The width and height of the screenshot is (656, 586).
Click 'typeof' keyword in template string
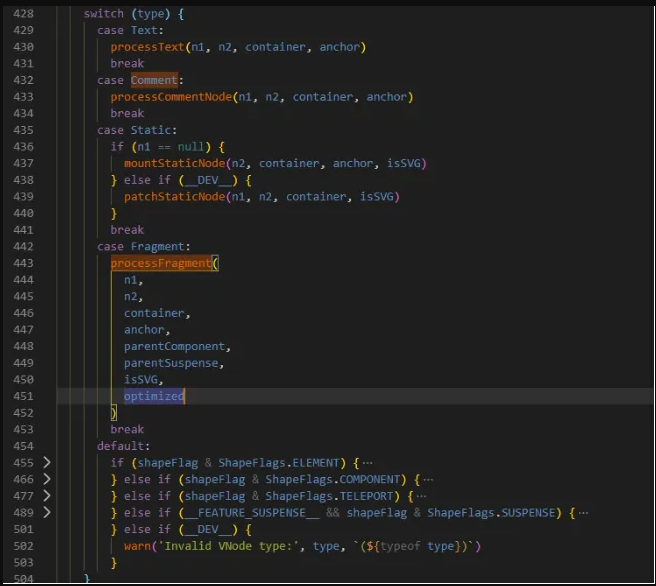400,546
